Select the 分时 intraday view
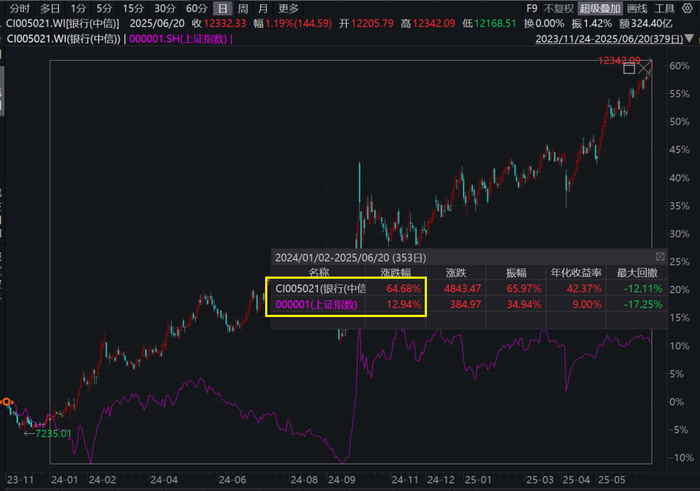The height and width of the screenshot is (491, 700). [20, 8]
